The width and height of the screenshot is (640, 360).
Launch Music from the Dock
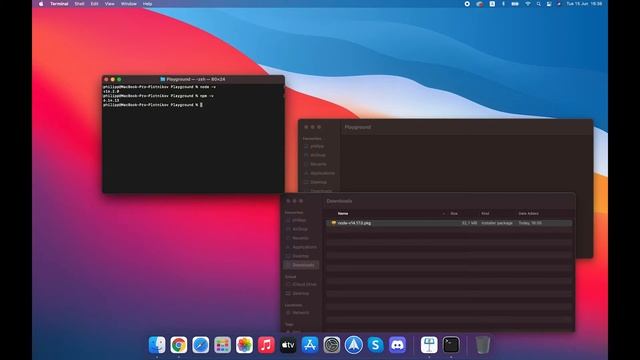[266, 345]
